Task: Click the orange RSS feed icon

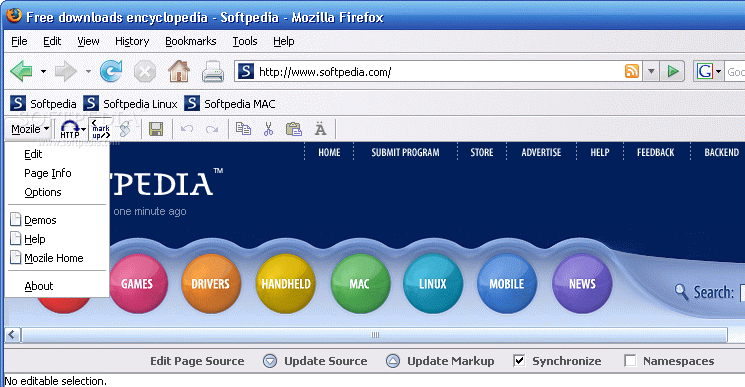Action: [x=631, y=72]
